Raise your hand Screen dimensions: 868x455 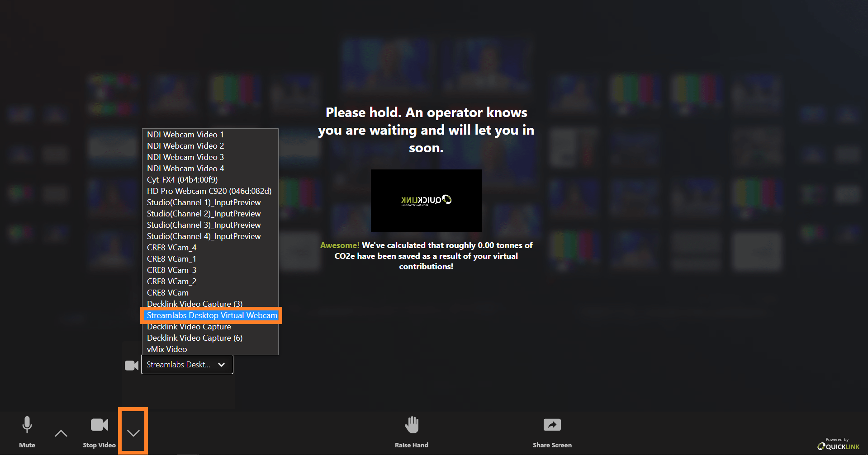click(x=412, y=432)
